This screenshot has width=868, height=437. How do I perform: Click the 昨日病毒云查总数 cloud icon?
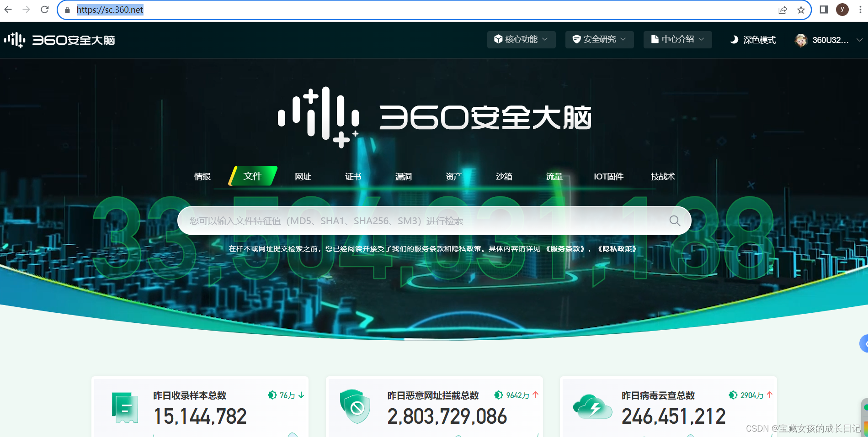coord(592,406)
